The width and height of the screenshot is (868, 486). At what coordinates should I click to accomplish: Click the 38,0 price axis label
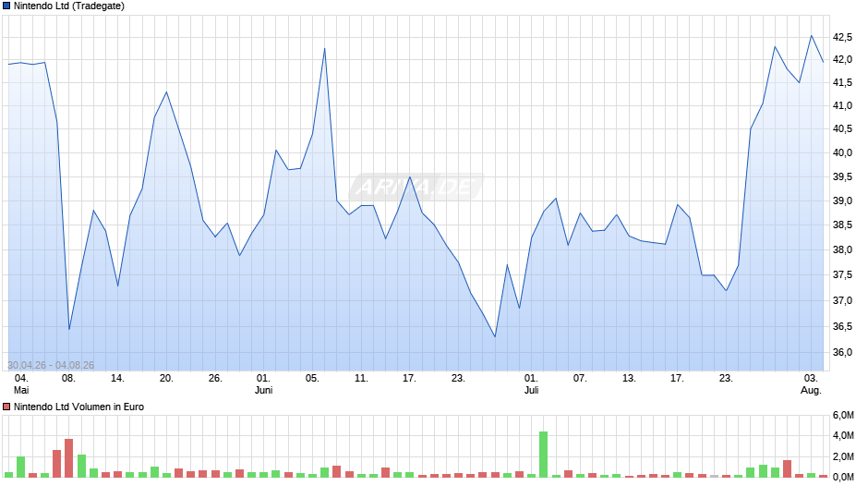tap(842, 249)
